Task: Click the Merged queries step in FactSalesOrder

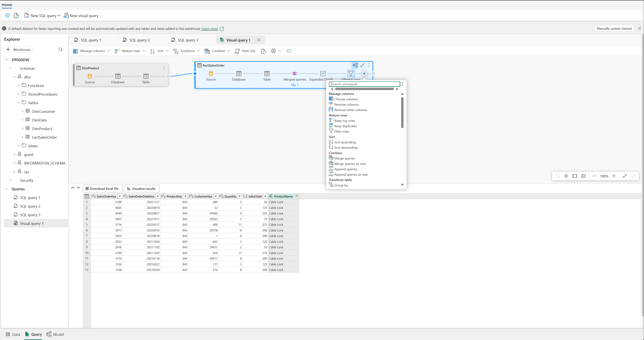Action: (295, 73)
